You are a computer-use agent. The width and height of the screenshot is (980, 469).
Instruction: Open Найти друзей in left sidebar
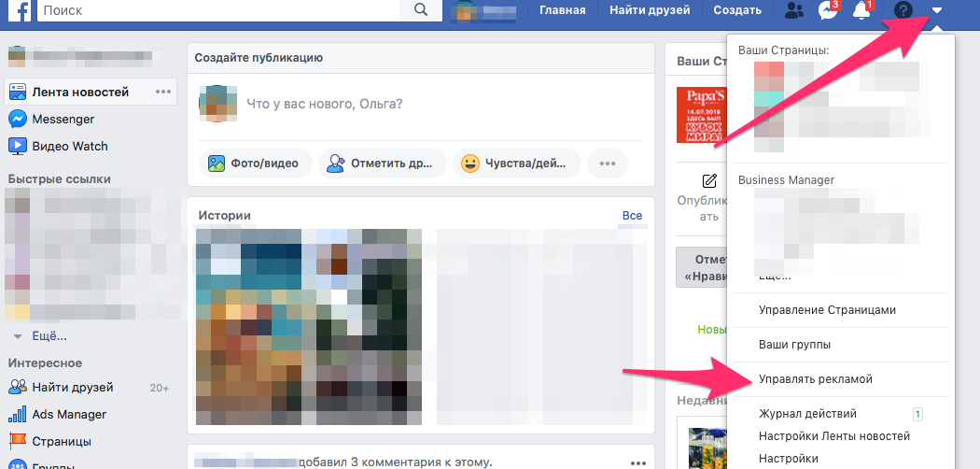(61, 388)
